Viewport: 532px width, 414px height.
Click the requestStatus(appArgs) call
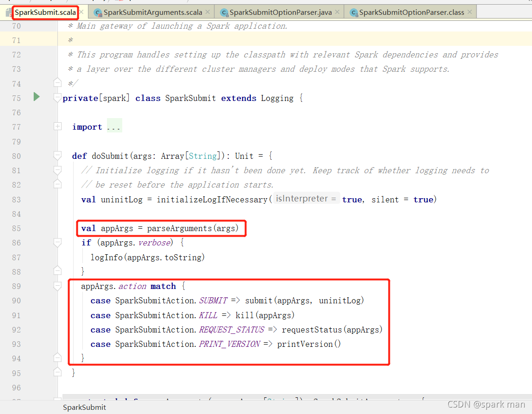click(332, 330)
